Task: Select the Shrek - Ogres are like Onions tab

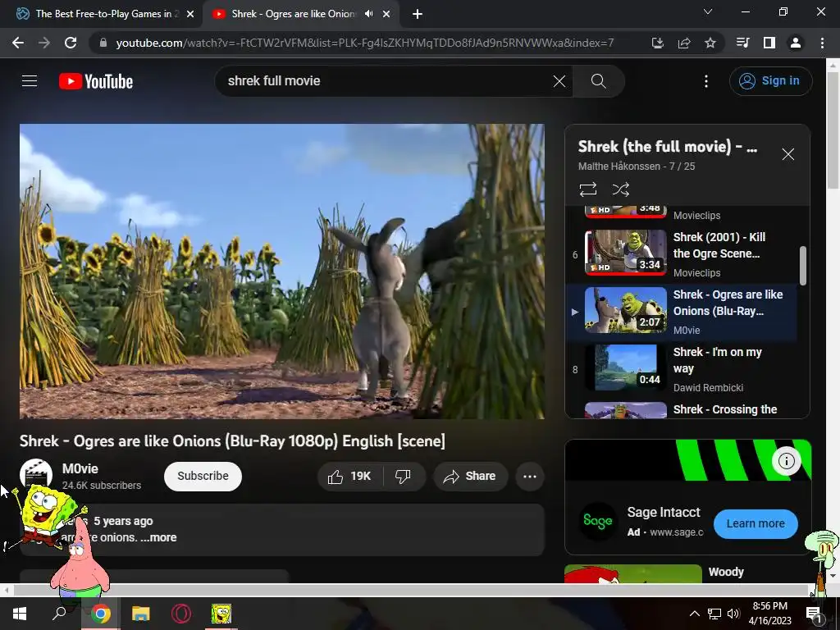Action: 293,14
